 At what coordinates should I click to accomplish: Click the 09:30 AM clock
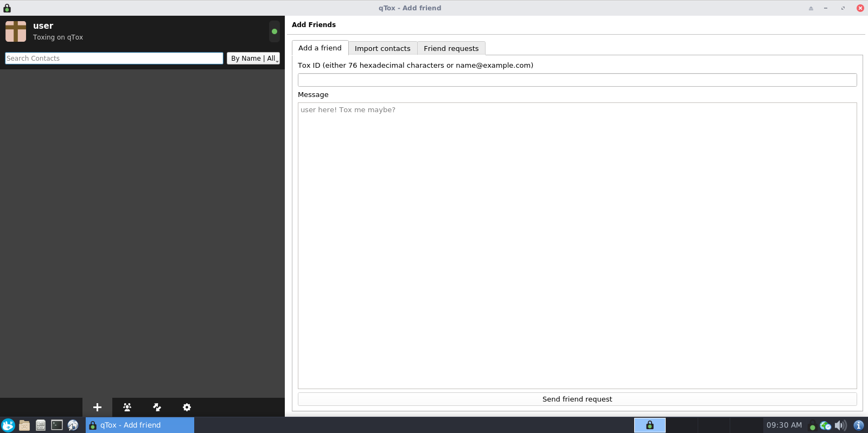tap(784, 425)
